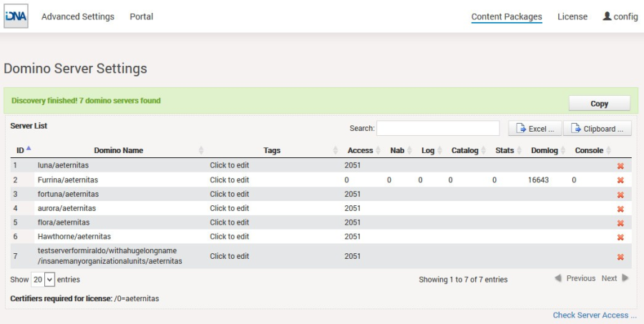The image size is (644, 324).
Task: Open the License page
Action: coord(572,16)
